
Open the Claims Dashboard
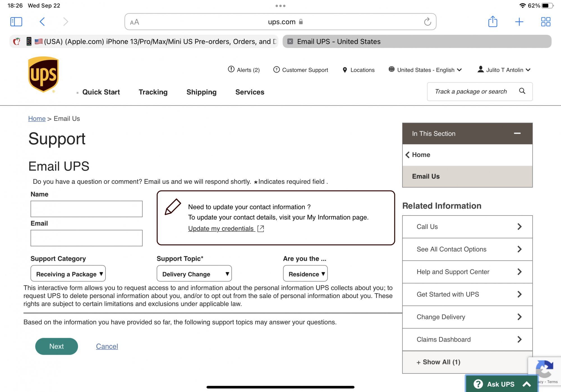[x=467, y=340]
